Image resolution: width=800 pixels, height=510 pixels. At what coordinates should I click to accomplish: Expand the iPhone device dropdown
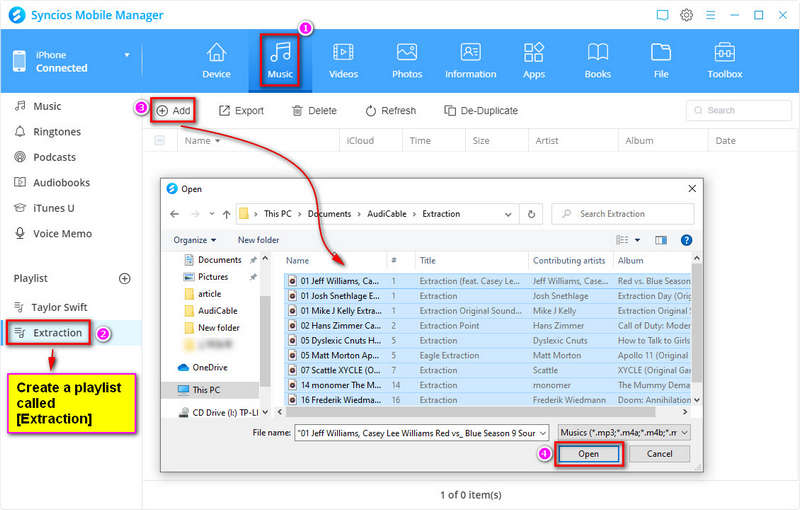pyautogui.click(x=127, y=55)
